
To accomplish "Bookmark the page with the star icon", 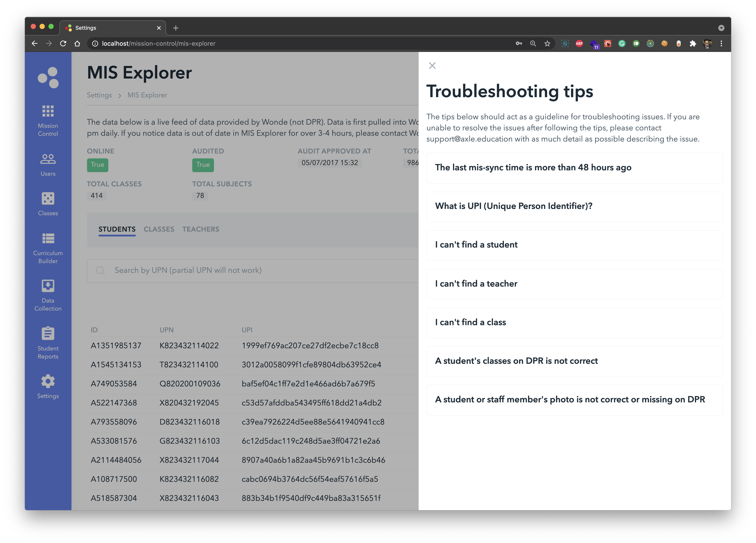I will pos(547,43).
